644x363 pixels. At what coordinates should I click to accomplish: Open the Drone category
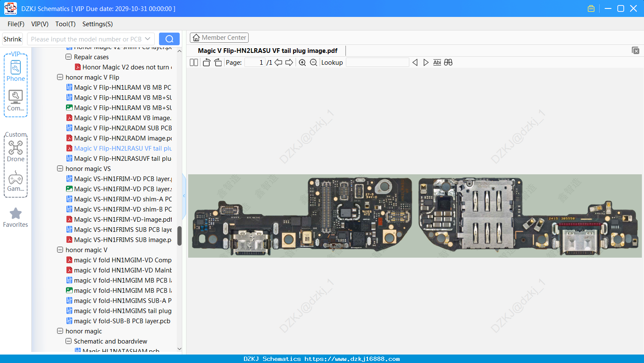tap(16, 151)
